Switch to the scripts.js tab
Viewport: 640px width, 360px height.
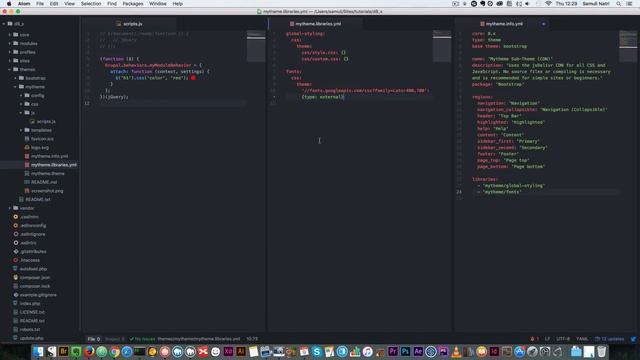[129, 24]
